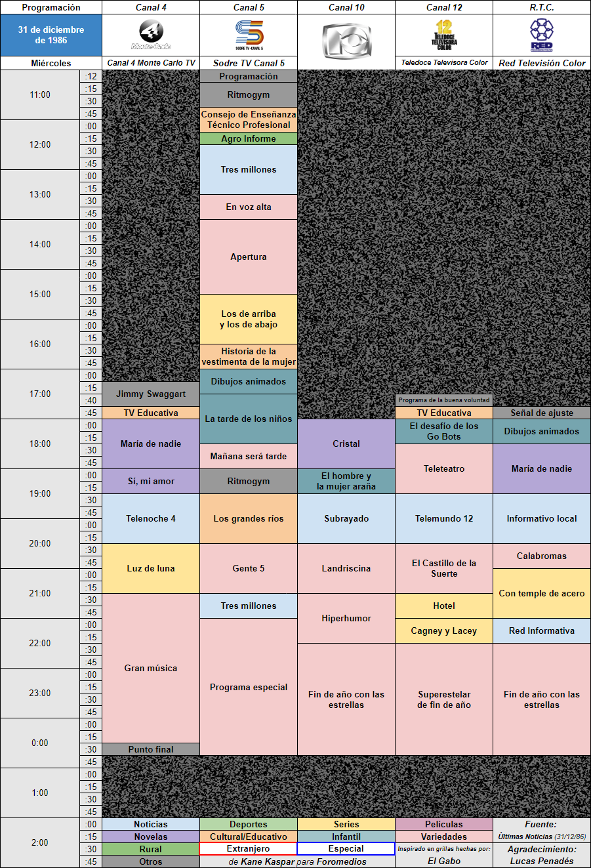
Task: Select the blue 'Noticias' legend swatch
Action: (150, 824)
